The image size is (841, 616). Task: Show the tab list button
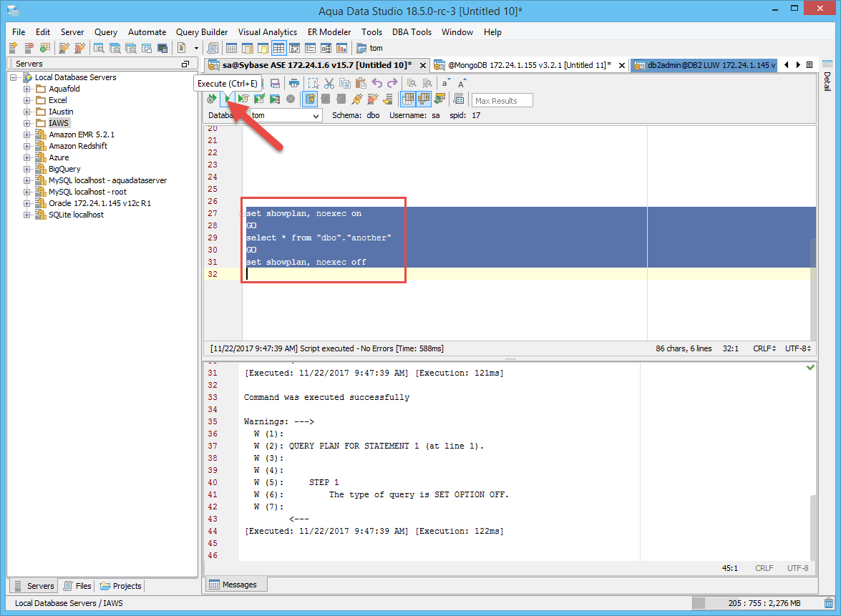click(810, 65)
